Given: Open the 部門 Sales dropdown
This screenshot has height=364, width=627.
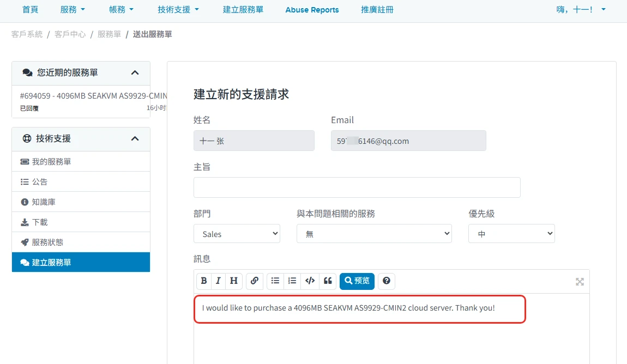Looking at the screenshot, I should pyautogui.click(x=237, y=234).
